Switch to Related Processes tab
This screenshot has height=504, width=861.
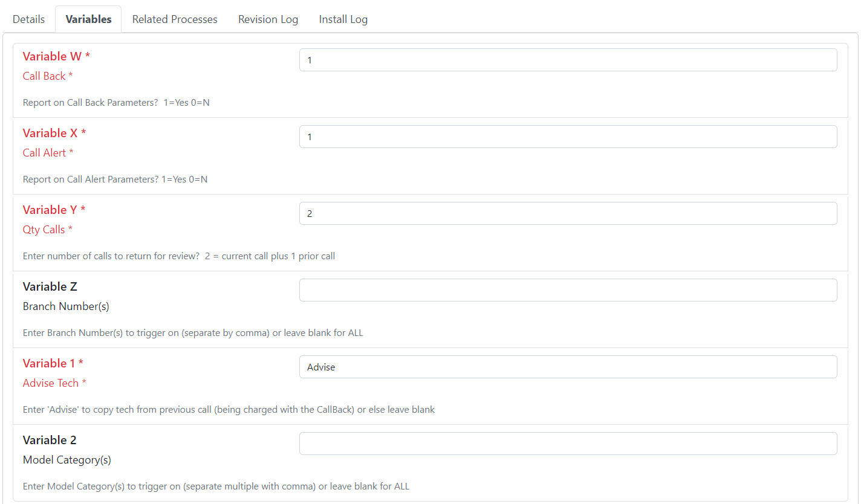click(x=175, y=19)
